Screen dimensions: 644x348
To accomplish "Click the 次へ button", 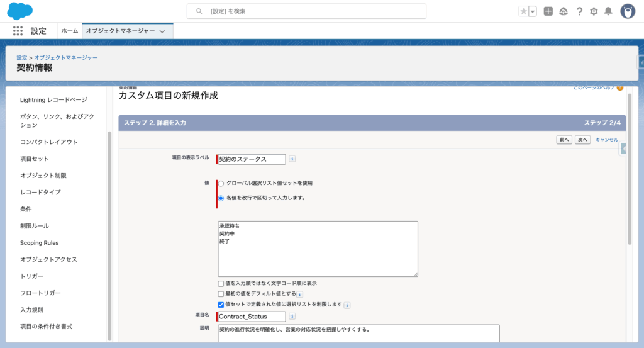I will 582,140.
